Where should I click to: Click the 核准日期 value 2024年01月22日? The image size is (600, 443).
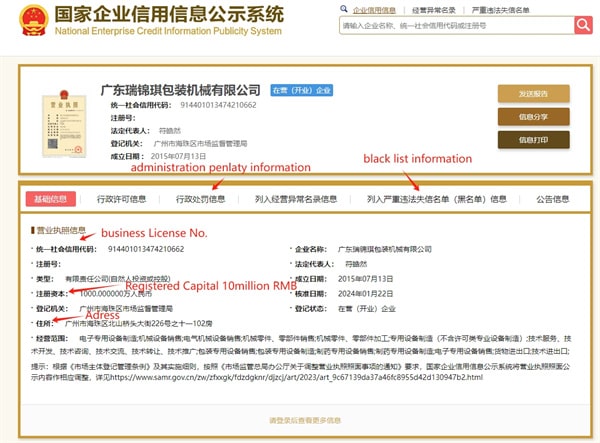coord(365,294)
